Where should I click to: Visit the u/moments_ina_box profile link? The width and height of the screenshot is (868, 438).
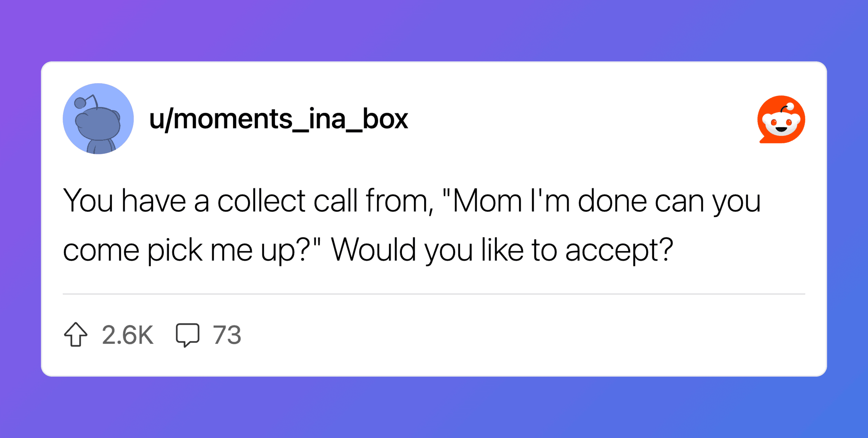pyautogui.click(x=278, y=119)
